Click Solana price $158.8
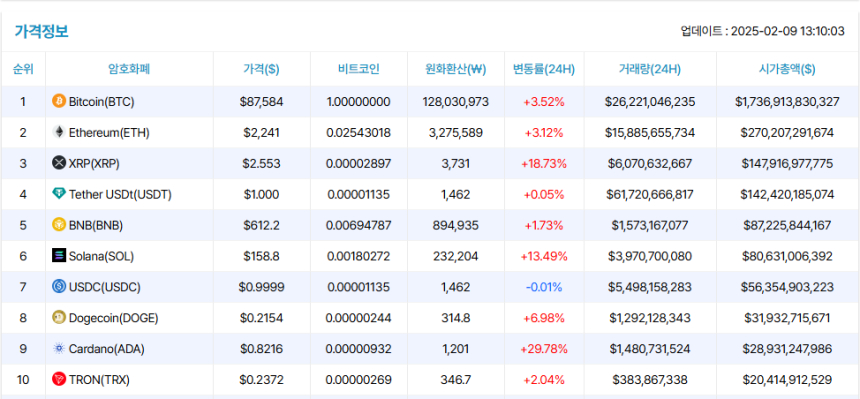This screenshot has width=860, height=399. 262,256
